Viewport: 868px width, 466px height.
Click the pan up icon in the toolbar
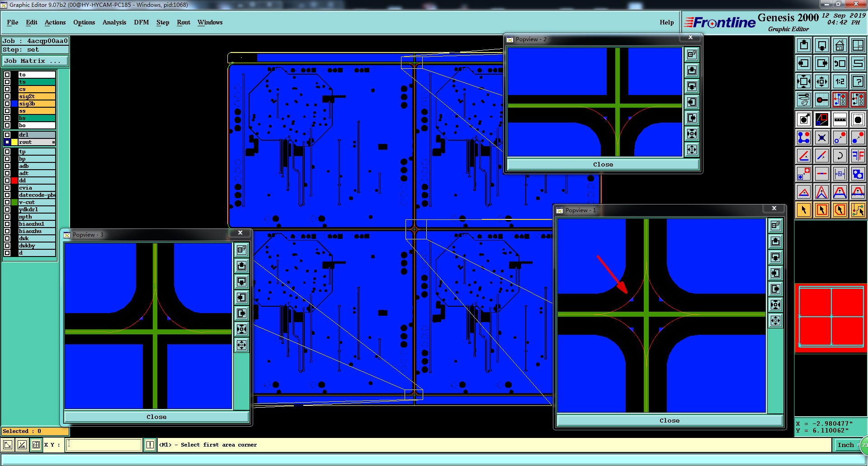coord(804,45)
